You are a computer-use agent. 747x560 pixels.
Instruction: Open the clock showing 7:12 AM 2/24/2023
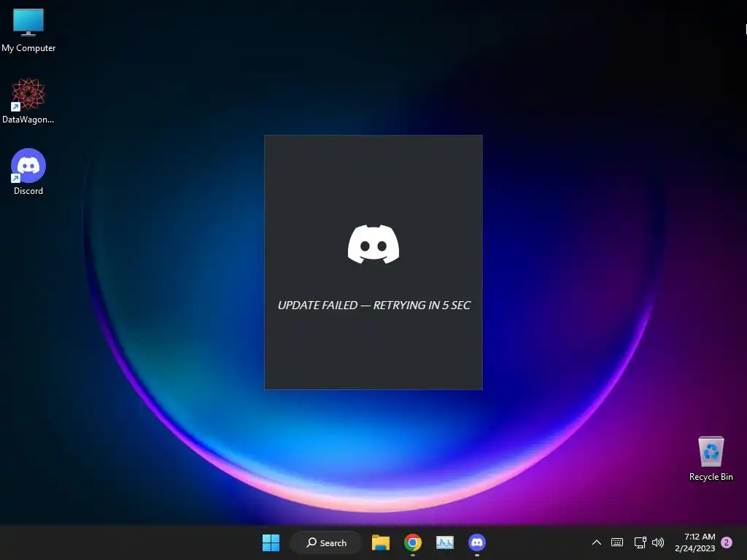695,542
